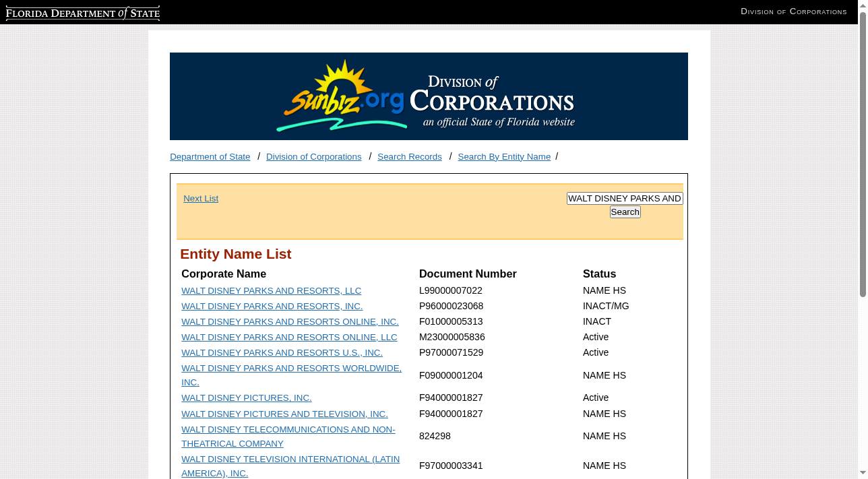Viewport: 868px width, 479px height.
Task: Open WALT DISNEY TELECOMMUNICATIONS AND NON-THEATRICAL COMPANY
Action: point(288,437)
